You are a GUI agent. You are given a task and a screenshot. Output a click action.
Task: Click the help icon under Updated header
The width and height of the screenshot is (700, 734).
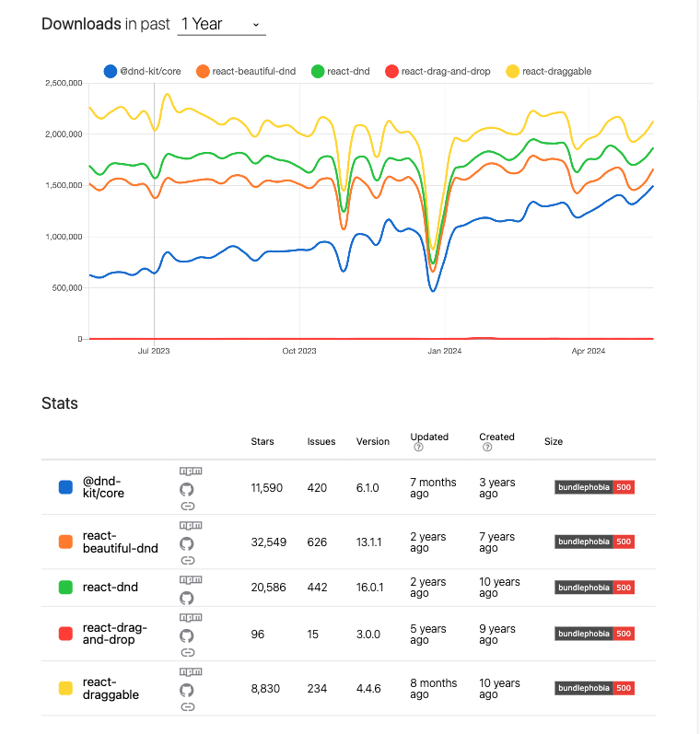(x=418, y=447)
